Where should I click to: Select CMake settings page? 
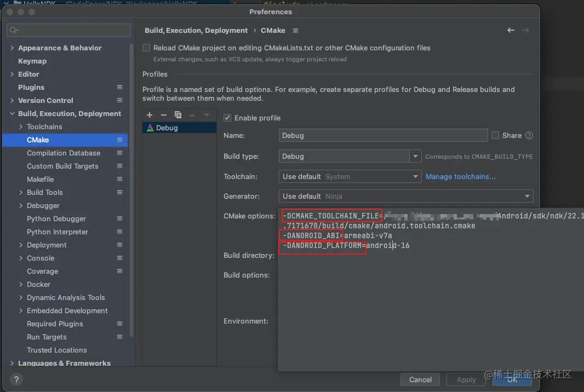tap(65, 140)
